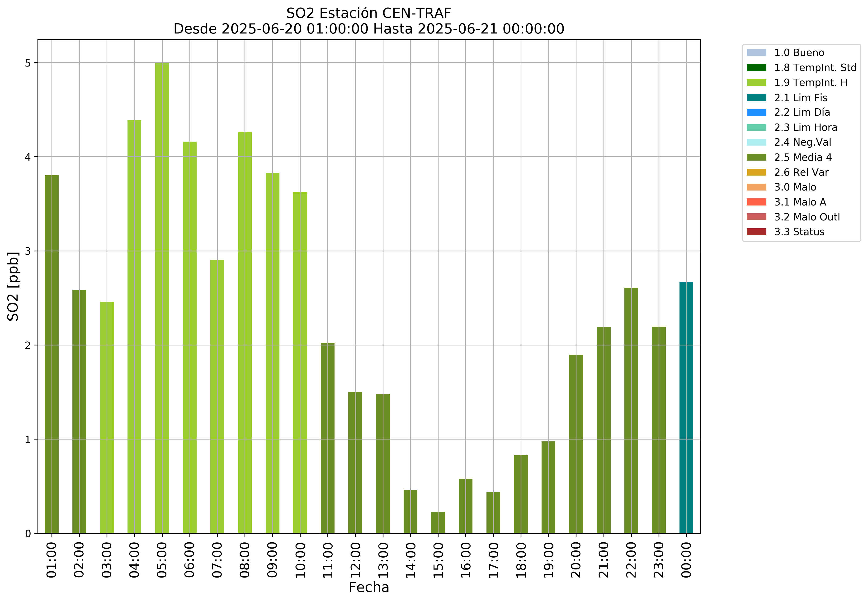Click the 3.1 Malo A legend swatch
Image resolution: width=868 pixels, height=602 pixels.
point(756,202)
